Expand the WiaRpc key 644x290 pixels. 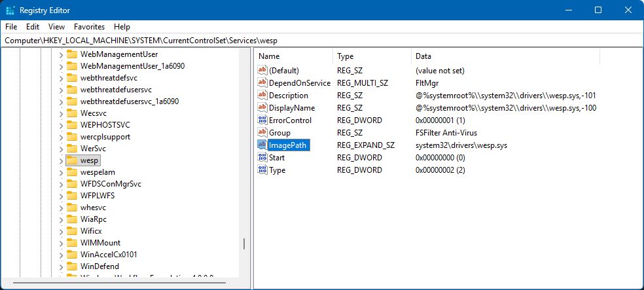coord(61,219)
